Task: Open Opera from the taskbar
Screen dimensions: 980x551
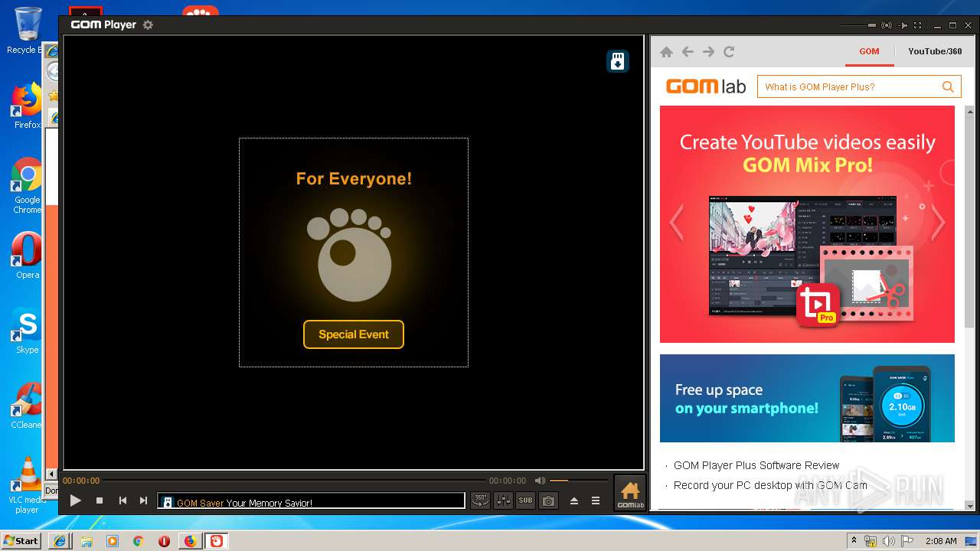Action: tap(164, 541)
